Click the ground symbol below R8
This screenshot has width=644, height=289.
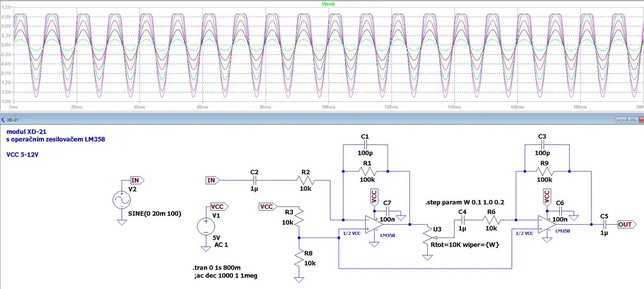(x=298, y=280)
